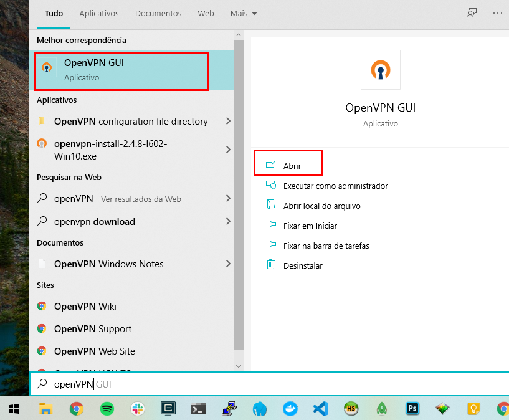Open Slack from the taskbar

coord(137,409)
